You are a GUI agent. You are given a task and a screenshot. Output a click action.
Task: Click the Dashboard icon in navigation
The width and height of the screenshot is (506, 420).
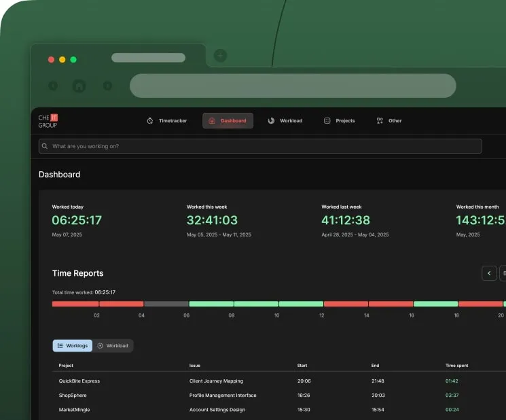pos(212,121)
